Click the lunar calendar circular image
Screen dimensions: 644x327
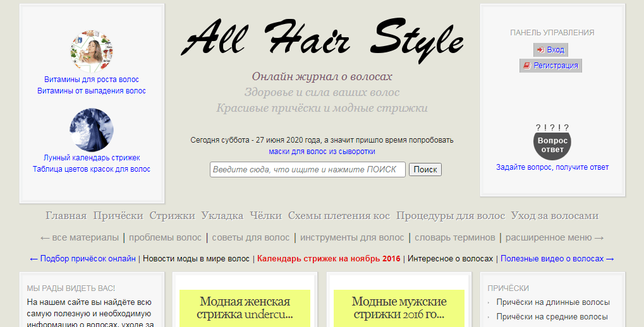(92, 130)
